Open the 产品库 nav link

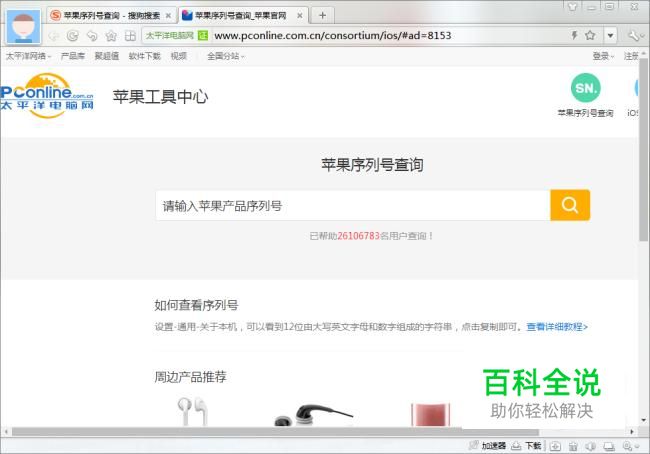pyautogui.click(x=73, y=56)
